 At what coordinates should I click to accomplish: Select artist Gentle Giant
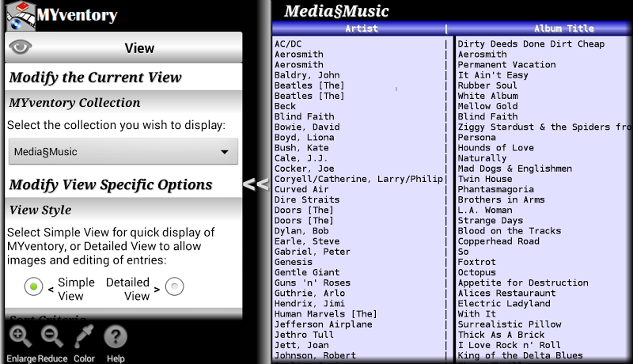click(x=307, y=272)
